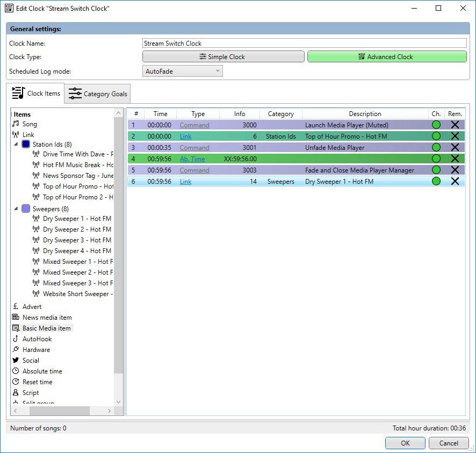Viewport: 476px width, 453px height.
Task: Click the Advert pound sign icon
Action: [x=16, y=306]
